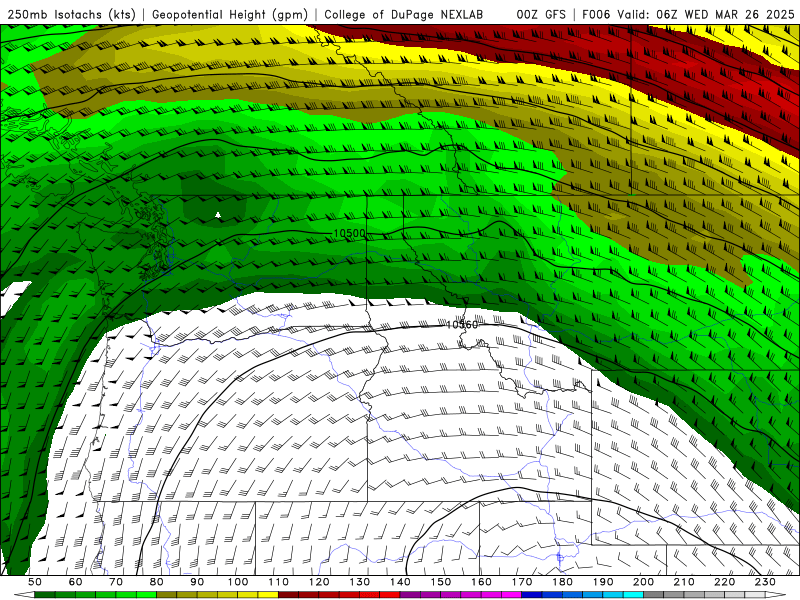Click the dark blue legend swatch right of 170
Image resolution: width=800 pixels, height=600 pixels.
(532, 595)
